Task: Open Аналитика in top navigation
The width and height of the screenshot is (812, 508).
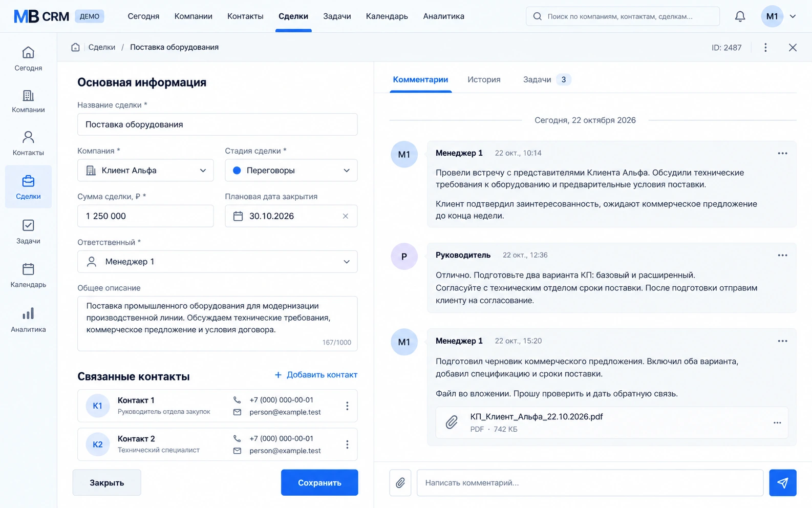Action: (x=443, y=16)
